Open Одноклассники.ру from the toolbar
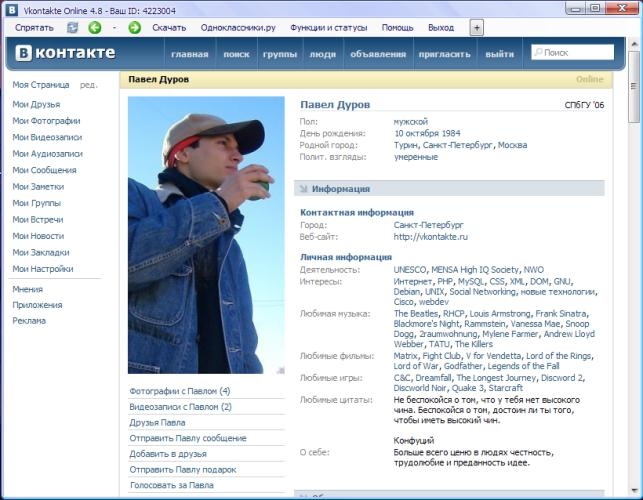The width and height of the screenshot is (643, 500). tap(238, 28)
